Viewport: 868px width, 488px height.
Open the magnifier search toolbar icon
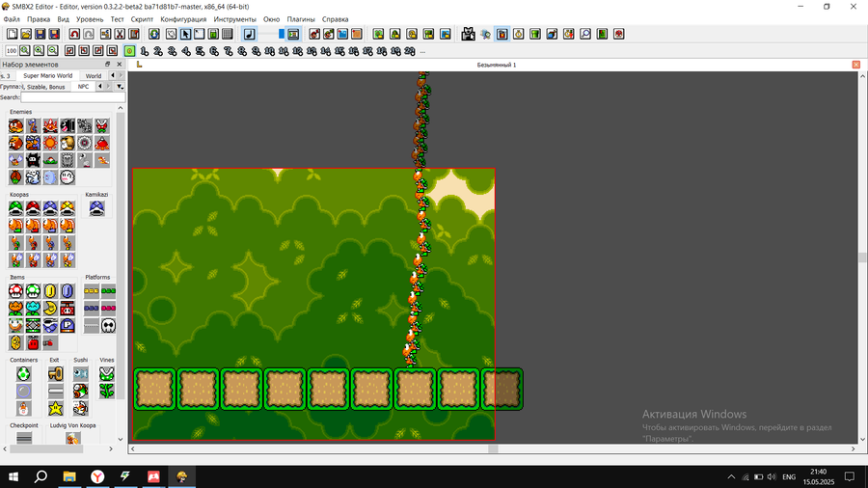coord(585,35)
